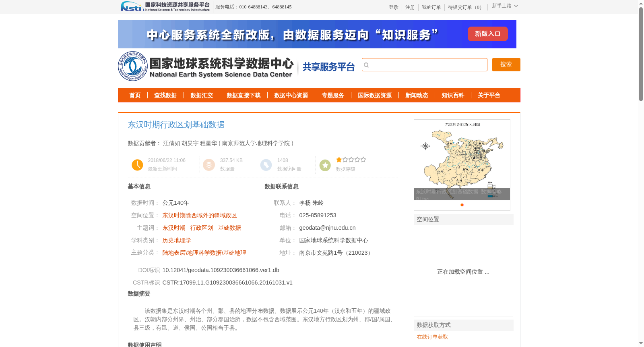
Task: Click the 东汉时期除西域外的疆域政区 link
Action: [200, 216]
